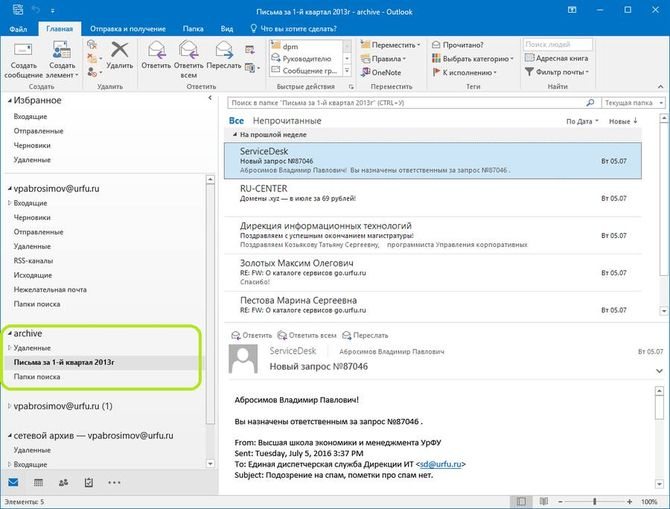This screenshot has height=509, width=670.
Task: Collapse the archive folder group
Action: tap(9, 333)
